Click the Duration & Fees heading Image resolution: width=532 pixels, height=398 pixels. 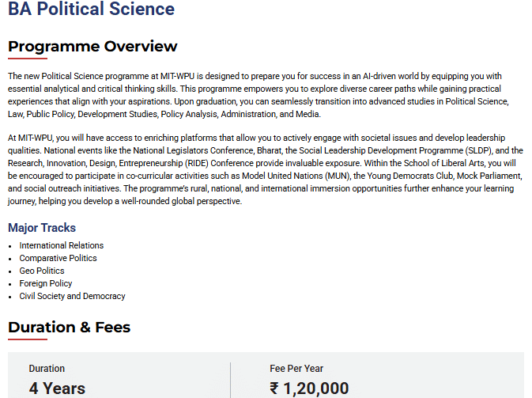pyautogui.click(x=69, y=327)
